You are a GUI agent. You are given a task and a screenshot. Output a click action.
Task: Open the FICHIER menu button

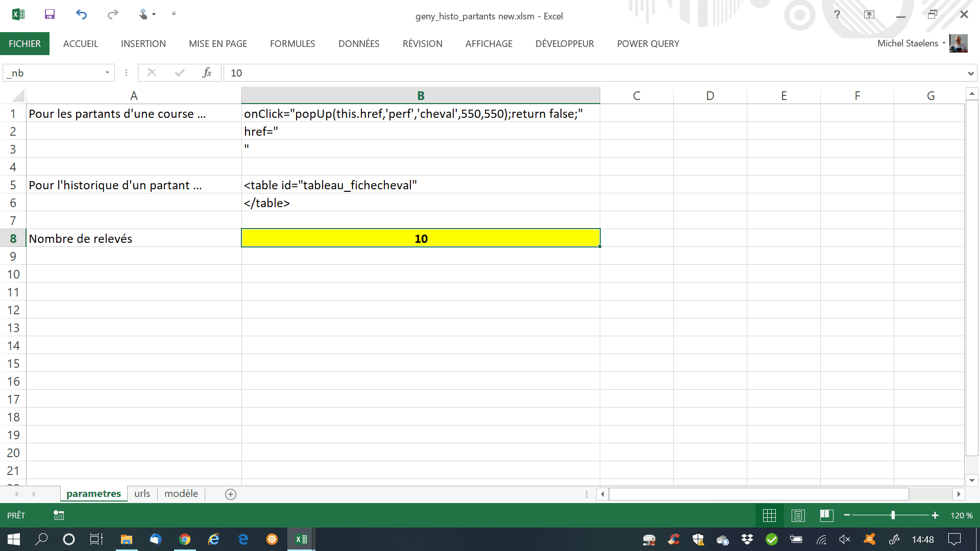24,44
